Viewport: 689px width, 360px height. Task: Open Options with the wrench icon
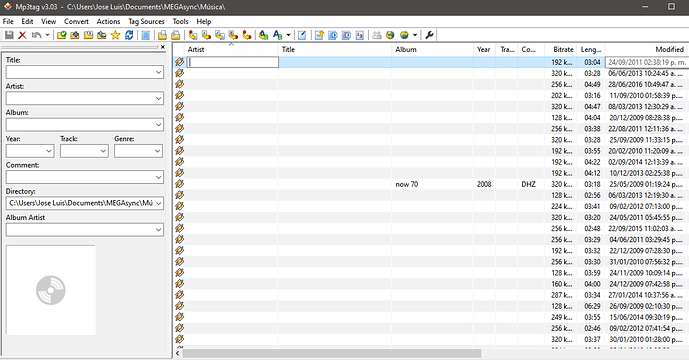coord(429,35)
